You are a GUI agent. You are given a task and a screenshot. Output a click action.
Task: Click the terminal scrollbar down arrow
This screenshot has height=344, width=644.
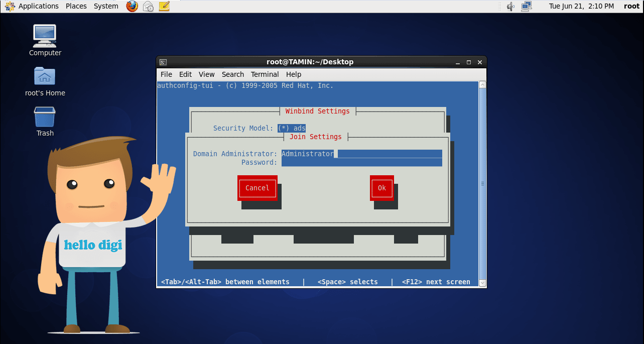pyautogui.click(x=482, y=283)
